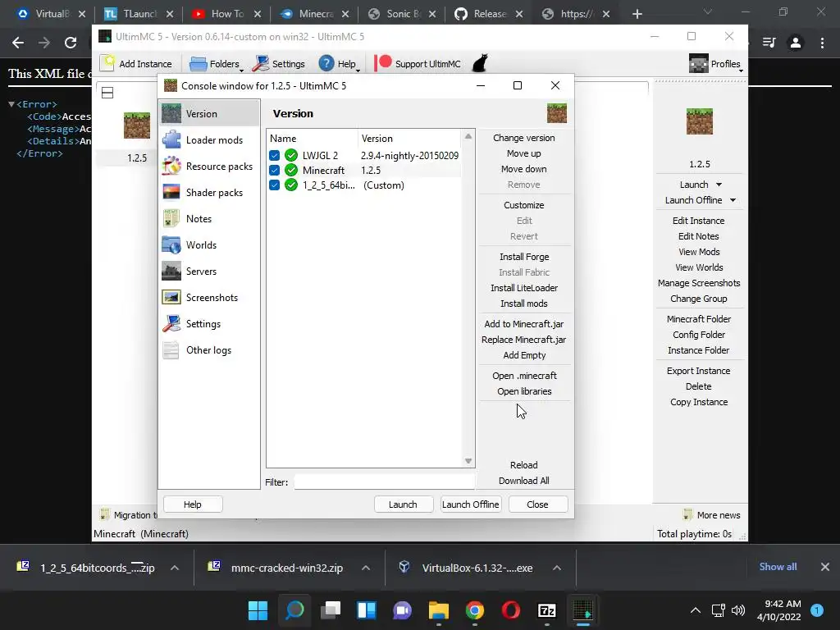Click Support UltimMC Patreon icon

tap(383, 63)
